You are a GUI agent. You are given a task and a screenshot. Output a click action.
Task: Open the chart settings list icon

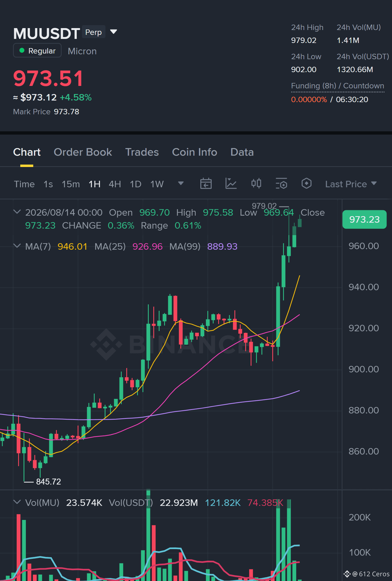(281, 184)
